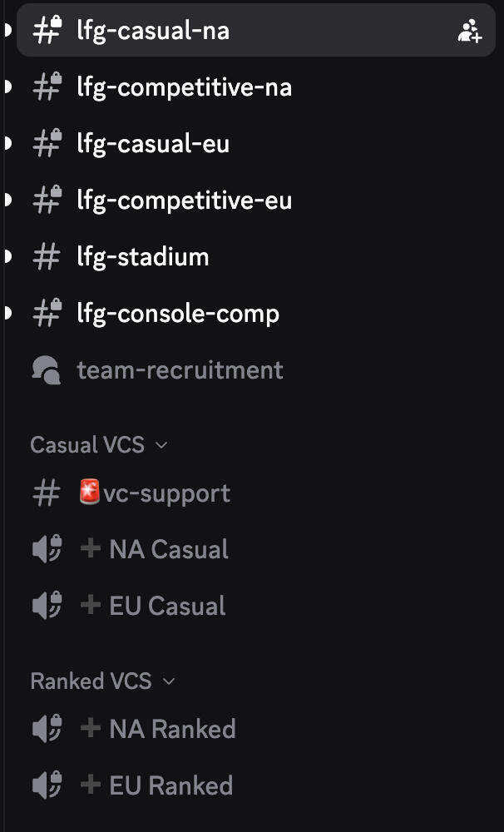Viewport: 504px width, 832px height.
Task: Click the locked hash icon for lfg-competitive-na
Action: click(47, 87)
